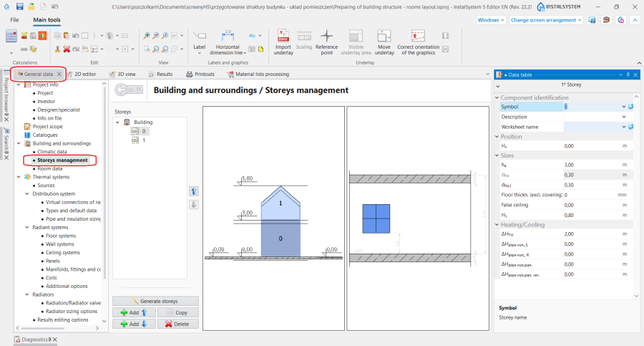Viewport: 644px width, 346px height.
Task: Switch to the 3D view tab
Action: (122, 74)
